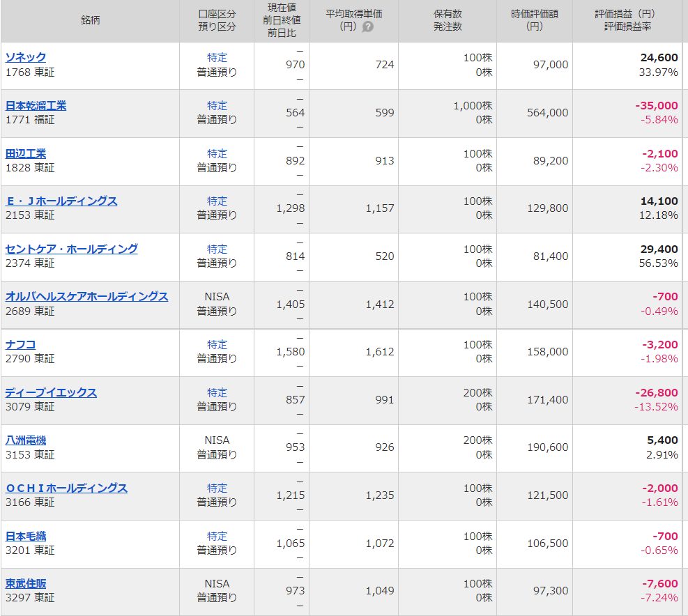The image size is (688, 616).
Task: Click the help icon beside 平均取得単価
Action: pos(367,26)
